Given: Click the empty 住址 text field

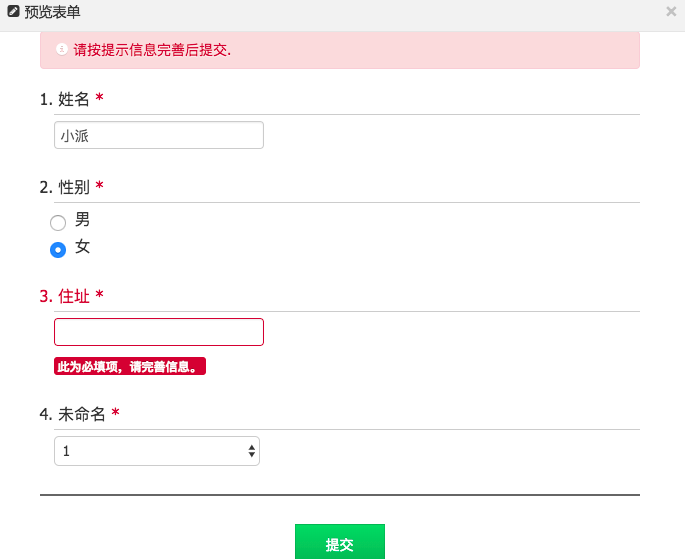Looking at the screenshot, I should (159, 332).
